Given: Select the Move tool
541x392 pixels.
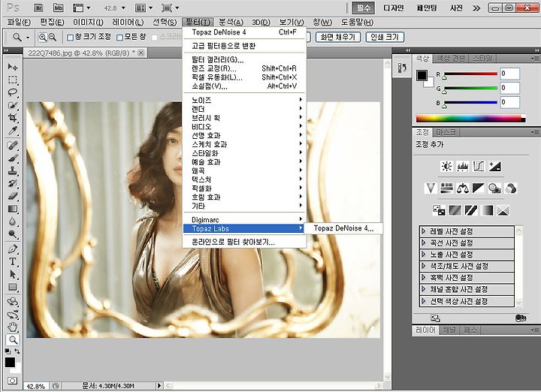Looking at the screenshot, I should click(x=13, y=67).
